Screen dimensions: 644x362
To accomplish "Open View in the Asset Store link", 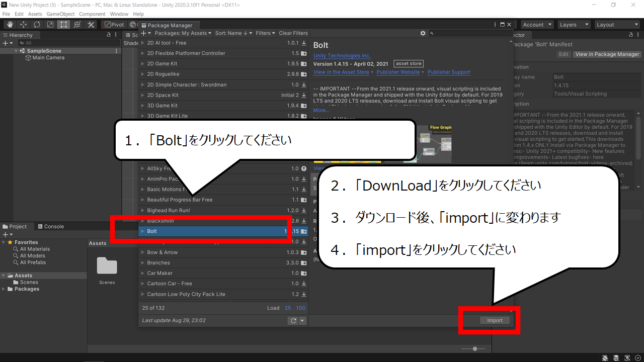I will 341,72.
